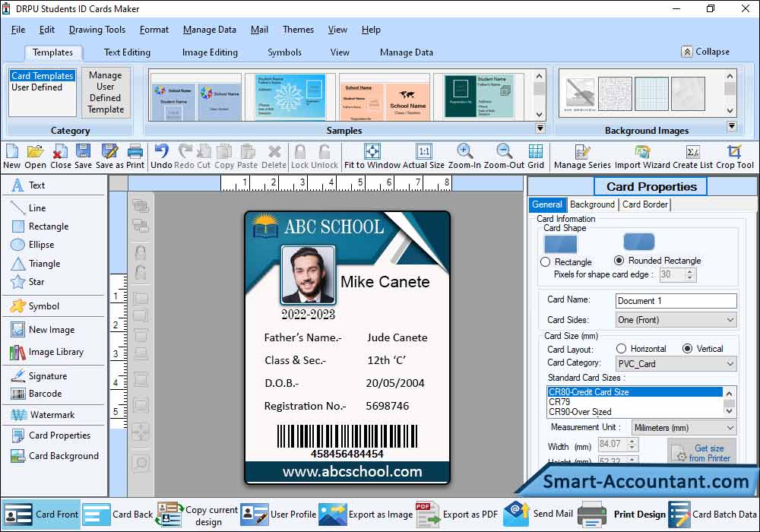Select the Text drawing tool
The width and height of the screenshot is (760, 532).
pyautogui.click(x=29, y=185)
